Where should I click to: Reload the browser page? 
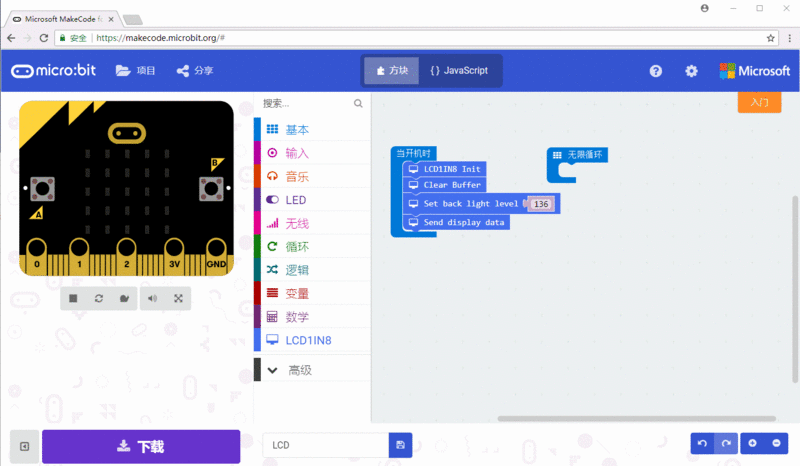point(44,38)
